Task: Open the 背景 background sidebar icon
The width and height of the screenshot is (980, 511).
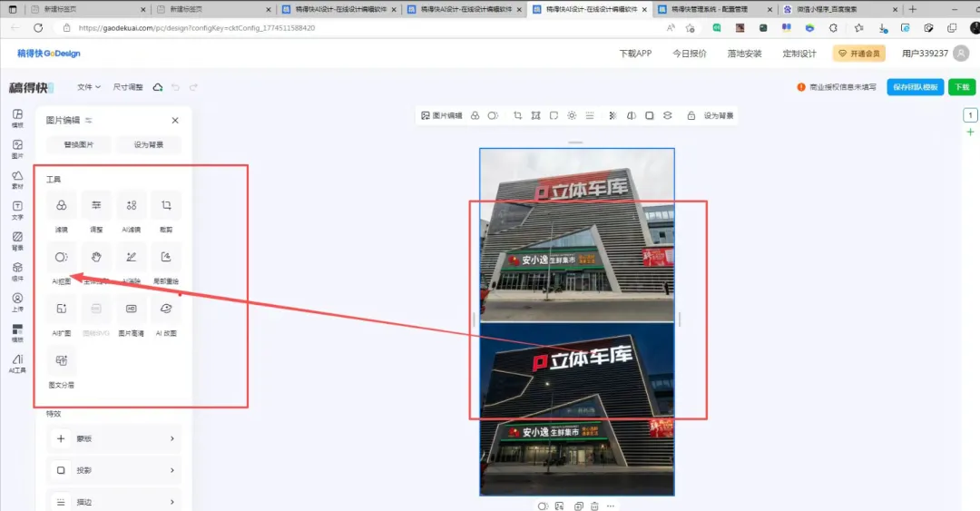Action: click(17, 241)
